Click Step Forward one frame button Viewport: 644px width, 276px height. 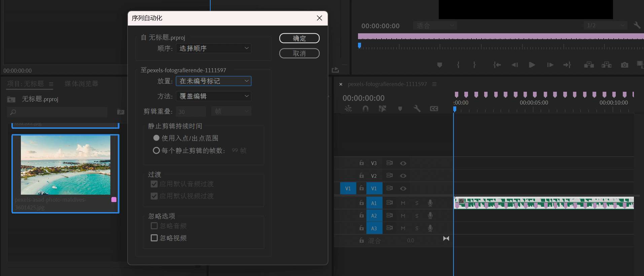tap(550, 65)
